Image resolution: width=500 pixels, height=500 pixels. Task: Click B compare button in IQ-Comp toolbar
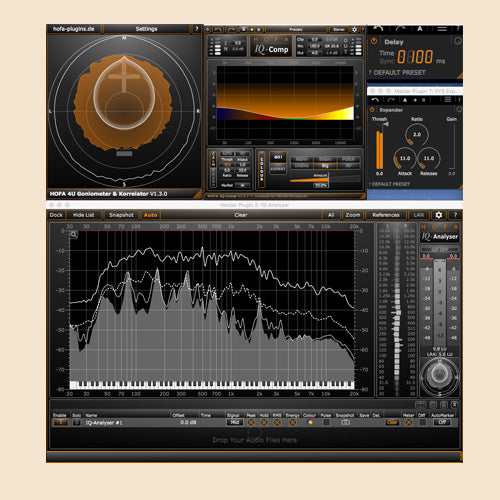259,30
